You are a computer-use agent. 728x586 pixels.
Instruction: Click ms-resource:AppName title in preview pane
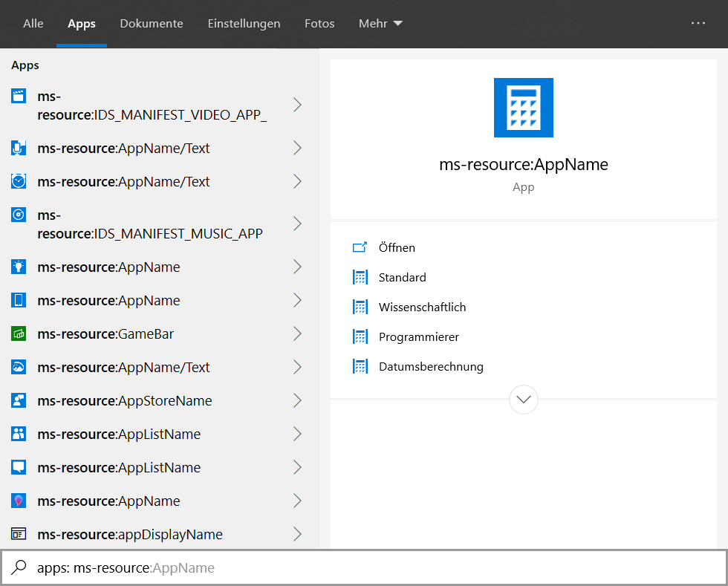click(x=523, y=164)
